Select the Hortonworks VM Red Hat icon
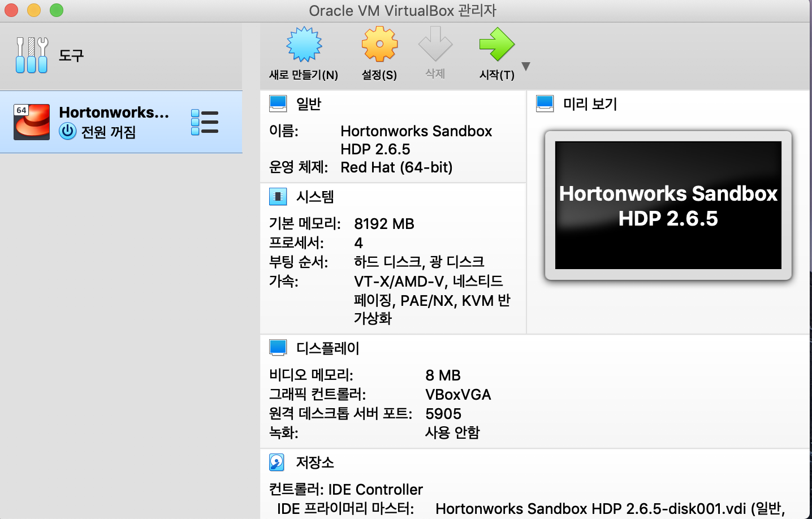The image size is (812, 519). [x=32, y=122]
